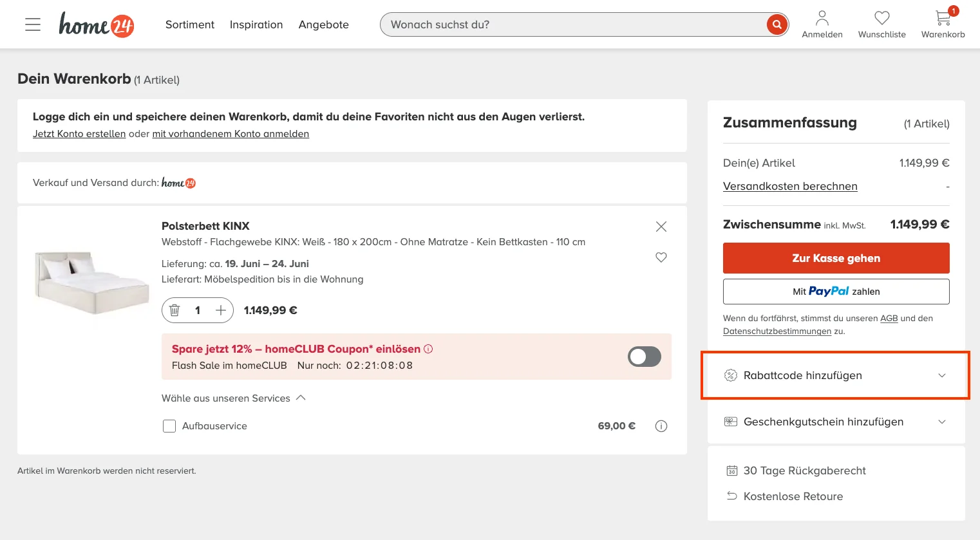This screenshot has width=980, height=540.
Task: Click the 30 Tage Rückgaberecht calendar icon
Action: [x=732, y=470]
